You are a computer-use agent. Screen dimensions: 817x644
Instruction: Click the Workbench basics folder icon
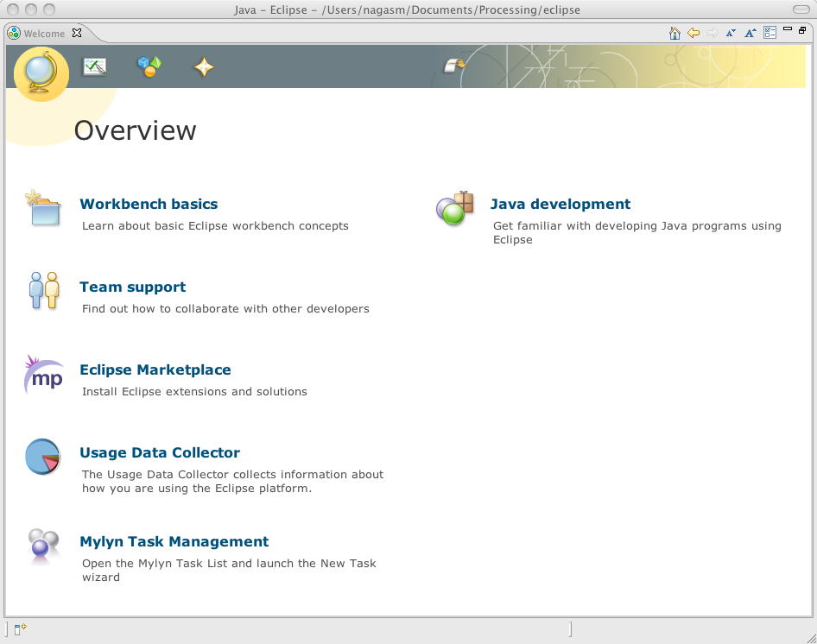pos(43,207)
